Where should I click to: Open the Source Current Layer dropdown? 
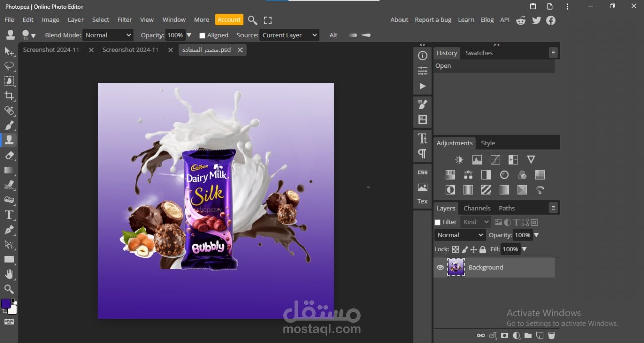tap(289, 35)
